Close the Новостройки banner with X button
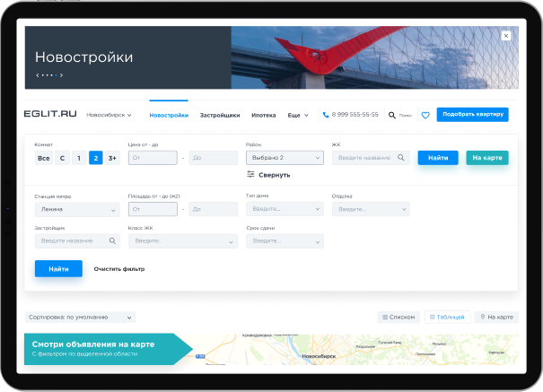 (506, 36)
